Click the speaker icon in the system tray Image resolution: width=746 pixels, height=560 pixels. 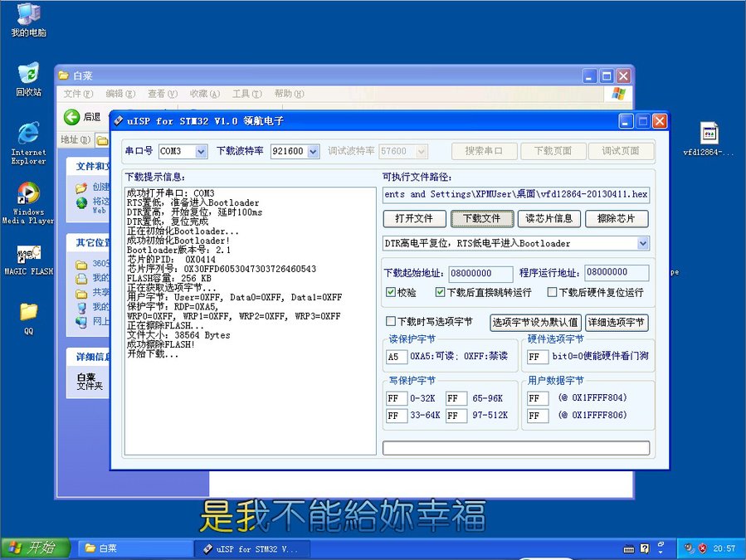689,548
